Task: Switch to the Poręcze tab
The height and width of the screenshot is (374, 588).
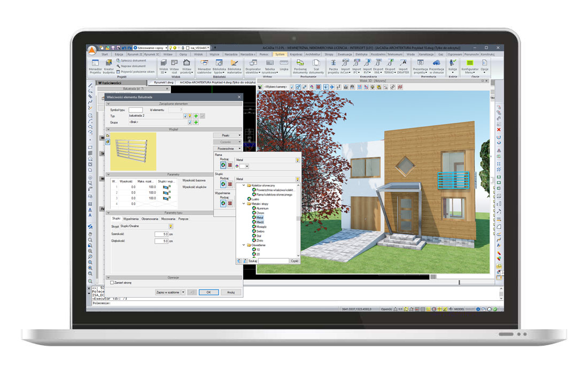Action: (183, 219)
